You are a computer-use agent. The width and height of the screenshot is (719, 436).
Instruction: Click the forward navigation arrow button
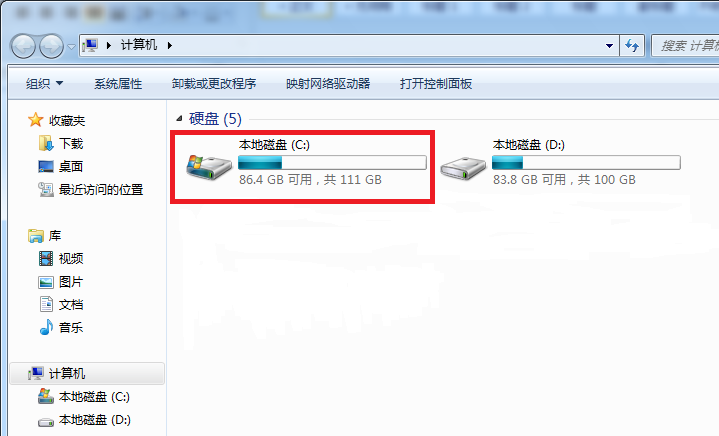point(51,46)
